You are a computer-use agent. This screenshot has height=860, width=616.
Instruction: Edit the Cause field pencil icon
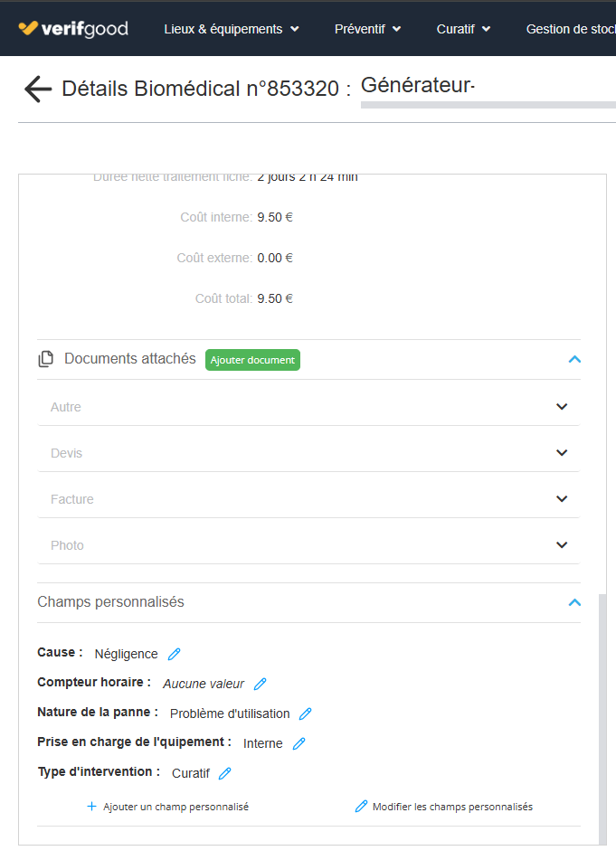(175, 654)
